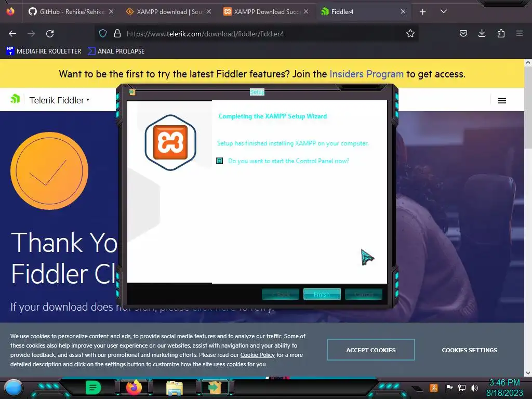Click the Finish button in XAMPP Setup
Viewport: 532px width, 399px height.
(x=322, y=294)
